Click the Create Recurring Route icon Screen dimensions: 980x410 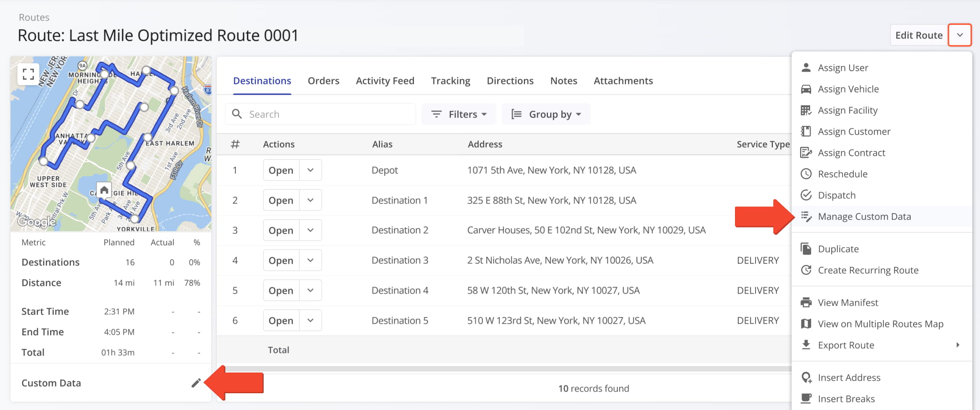coord(806,270)
